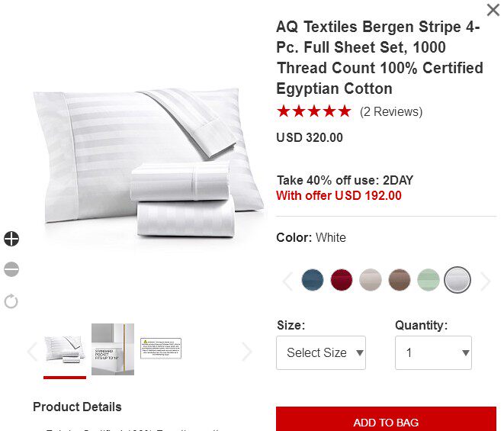
Task: Choose the mint green color swatch
Action: click(429, 280)
